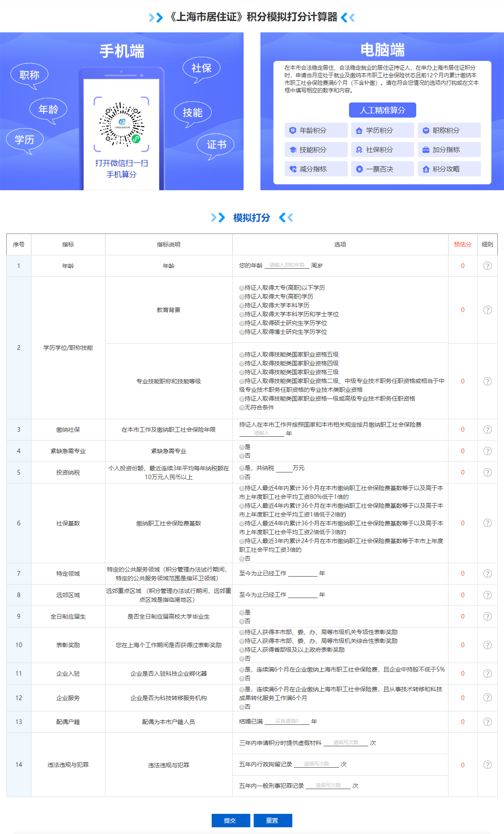
Task: Click the help icon in the 远郊区域 row
Action: click(x=487, y=595)
